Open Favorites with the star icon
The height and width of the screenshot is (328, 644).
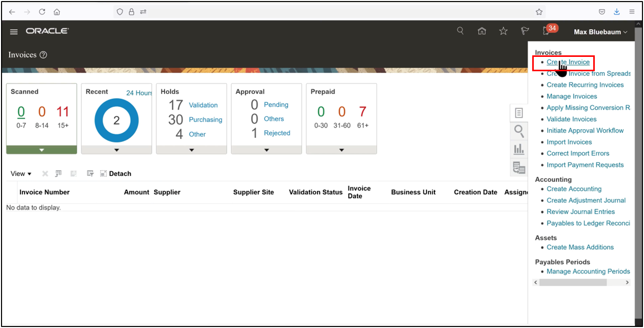[x=503, y=31]
